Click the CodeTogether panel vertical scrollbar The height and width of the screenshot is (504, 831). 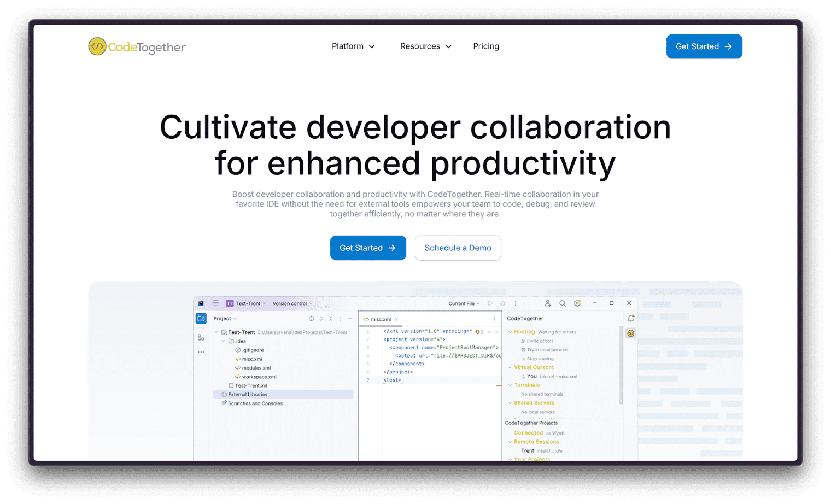(x=621, y=365)
